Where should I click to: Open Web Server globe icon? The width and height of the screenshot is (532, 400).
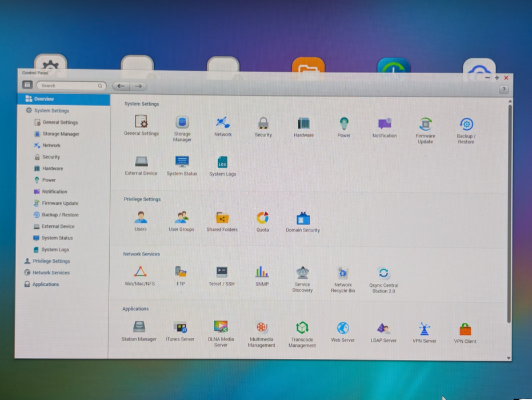pyautogui.click(x=343, y=328)
